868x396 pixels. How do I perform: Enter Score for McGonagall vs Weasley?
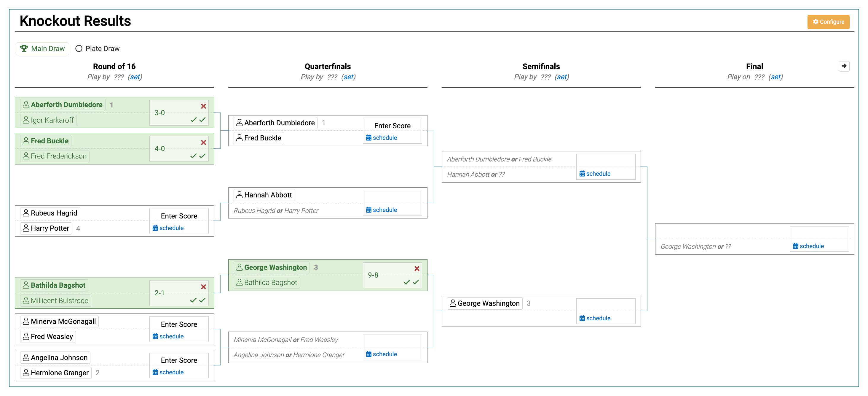[x=179, y=324]
